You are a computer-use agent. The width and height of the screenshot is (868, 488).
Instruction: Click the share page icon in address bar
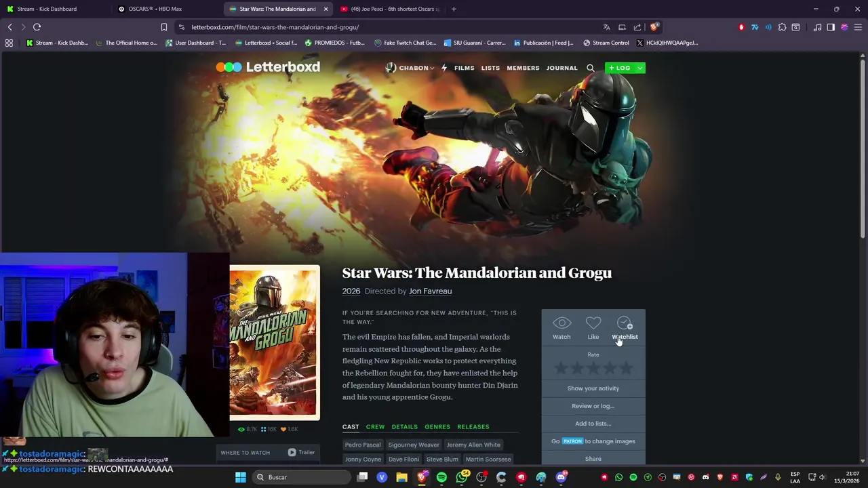coord(637,27)
